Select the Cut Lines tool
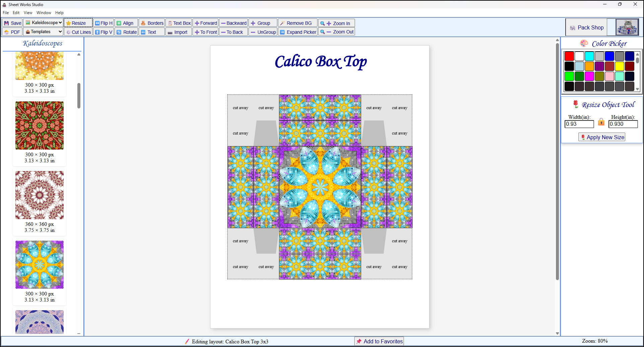This screenshot has width=644, height=347. pos(78,32)
